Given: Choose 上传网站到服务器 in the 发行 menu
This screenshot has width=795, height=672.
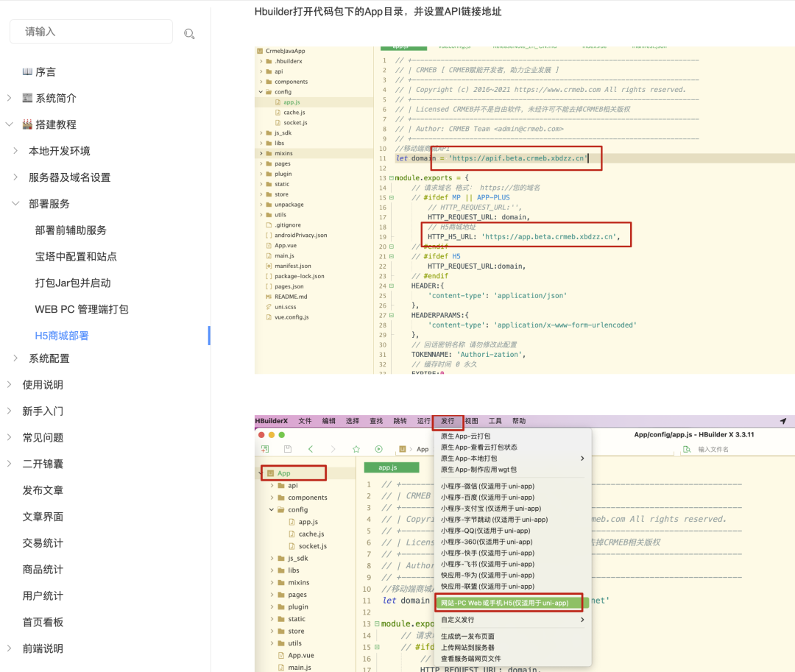Looking at the screenshot, I should pos(467,647).
